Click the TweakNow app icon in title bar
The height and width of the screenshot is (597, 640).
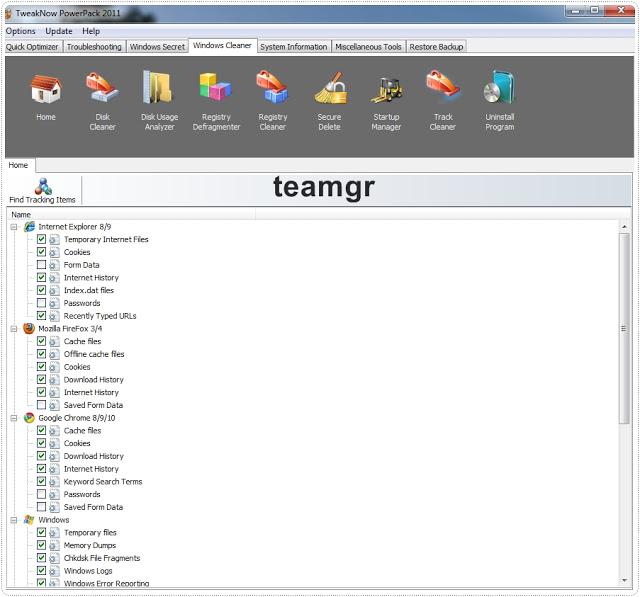[8, 13]
